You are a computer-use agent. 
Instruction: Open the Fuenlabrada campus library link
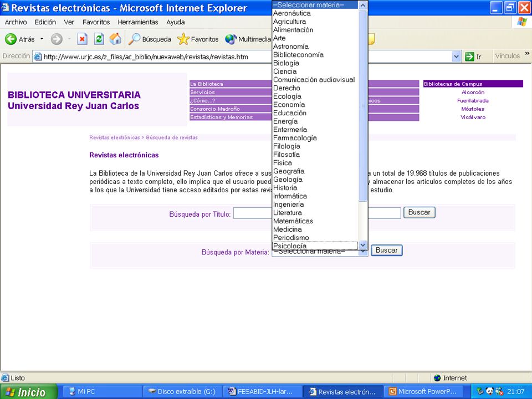473,101
